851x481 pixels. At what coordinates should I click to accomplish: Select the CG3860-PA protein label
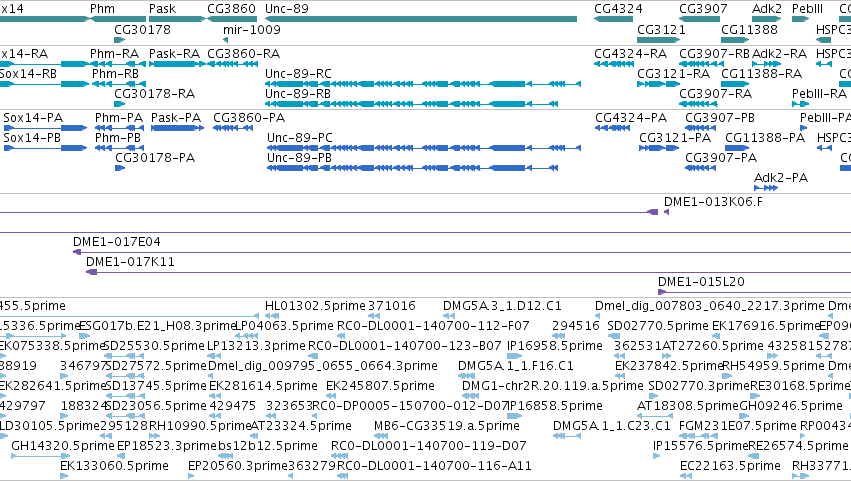point(249,118)
